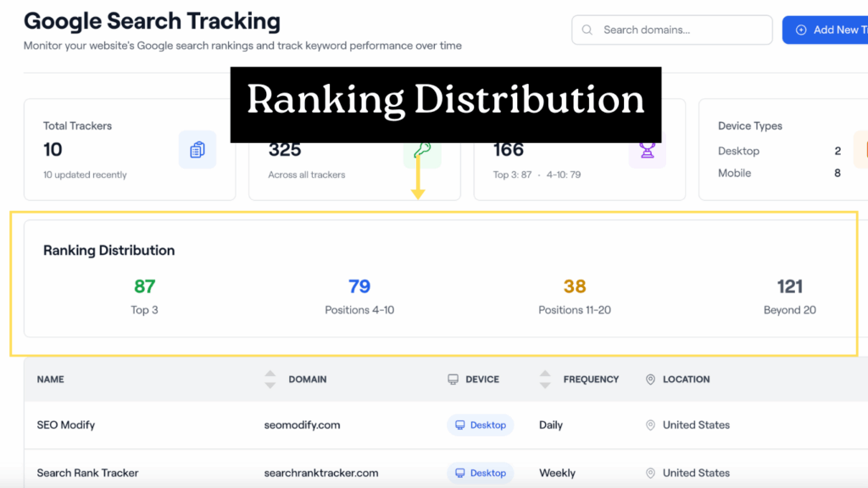Screen dimensions: 868x488
Task: Click the 87 Top 3 ranking count
Action: 144,286
